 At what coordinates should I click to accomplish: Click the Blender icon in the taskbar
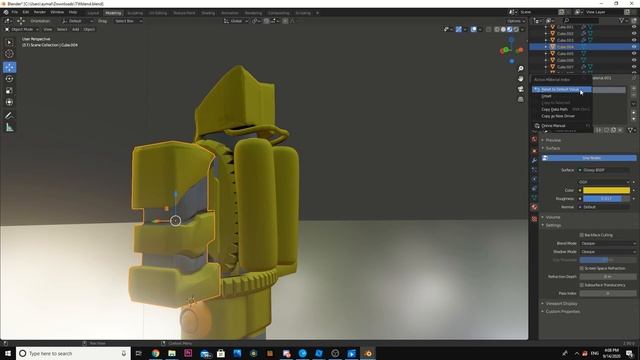[x=368, y=353]
